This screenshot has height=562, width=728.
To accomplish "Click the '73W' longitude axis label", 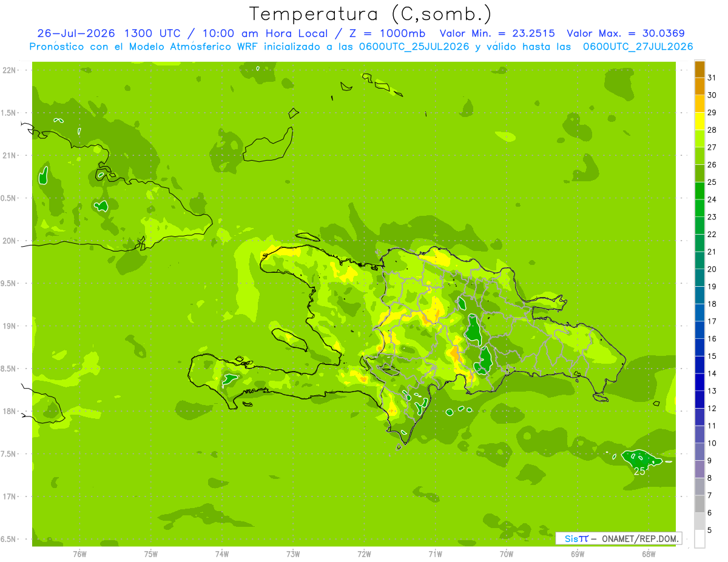I will coord(293,555).
